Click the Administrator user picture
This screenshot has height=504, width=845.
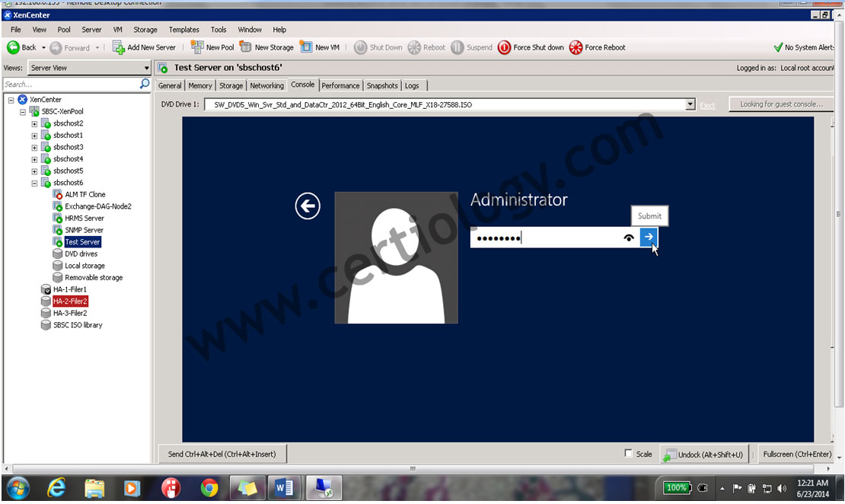(396, 257)
